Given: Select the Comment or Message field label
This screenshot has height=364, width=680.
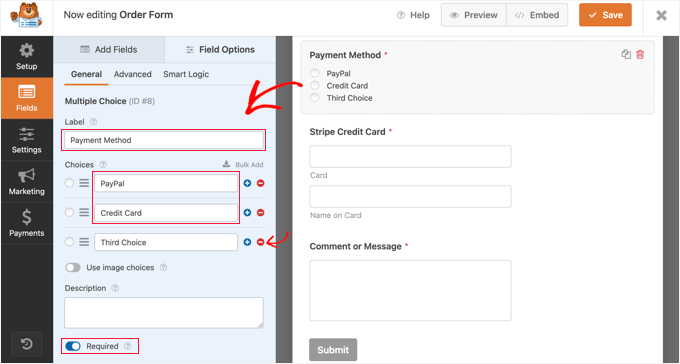Looking at the screenshot, I should pos(356,246).
